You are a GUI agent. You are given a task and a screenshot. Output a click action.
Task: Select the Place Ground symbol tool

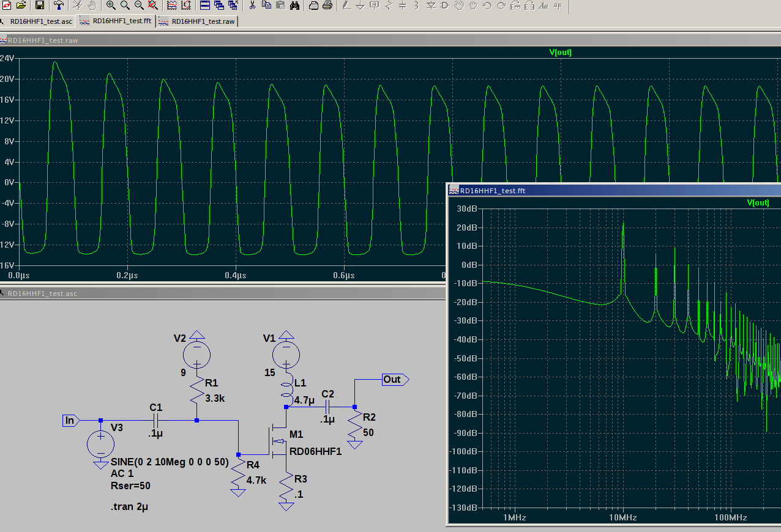pyautogui.click(x=360, y=6)
